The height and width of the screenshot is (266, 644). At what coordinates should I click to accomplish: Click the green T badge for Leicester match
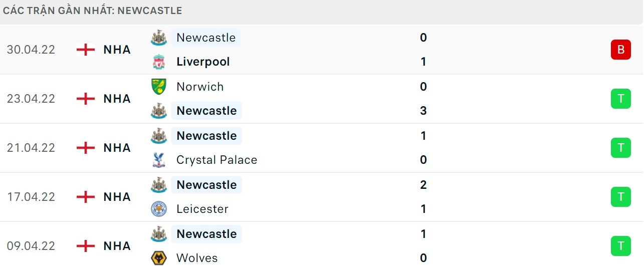620,197
